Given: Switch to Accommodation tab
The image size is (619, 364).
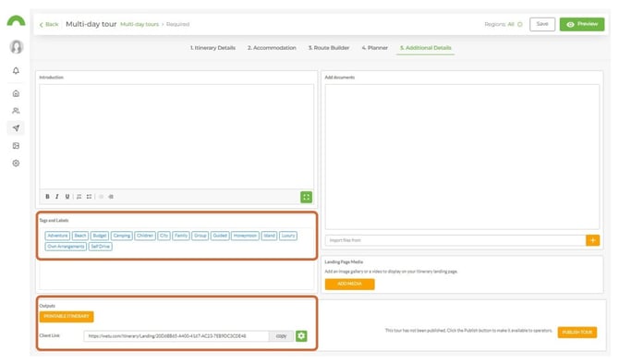Looking at the screenshot, I should point(272,48).
